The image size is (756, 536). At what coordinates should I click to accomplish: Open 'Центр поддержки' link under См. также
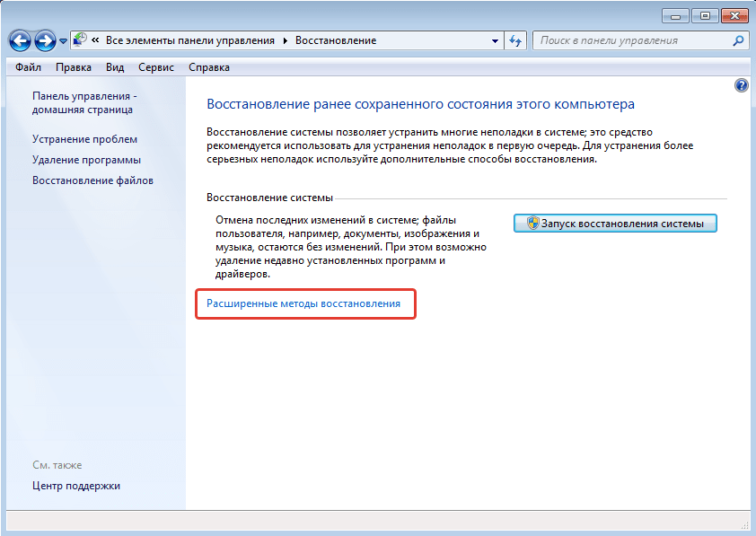pos(76,486)
